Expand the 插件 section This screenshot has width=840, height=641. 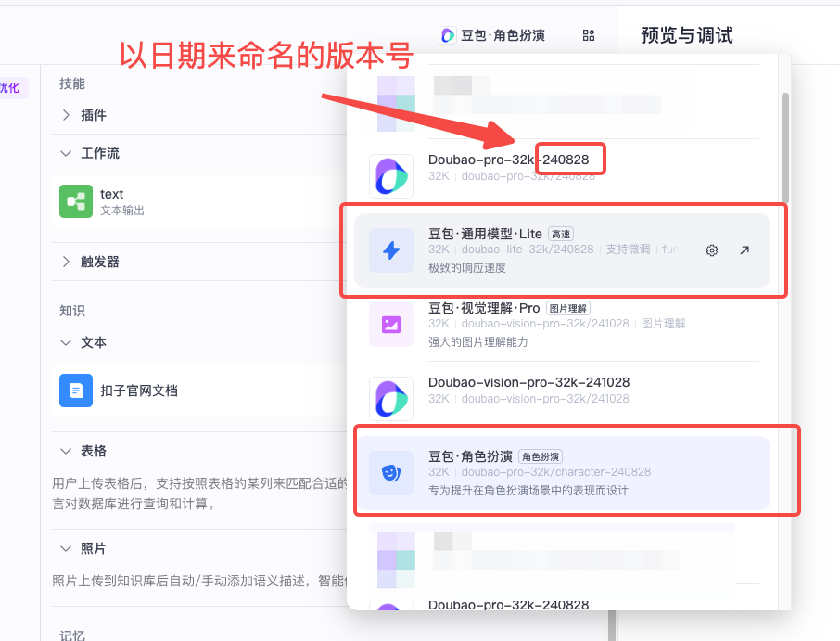[66, 115]
